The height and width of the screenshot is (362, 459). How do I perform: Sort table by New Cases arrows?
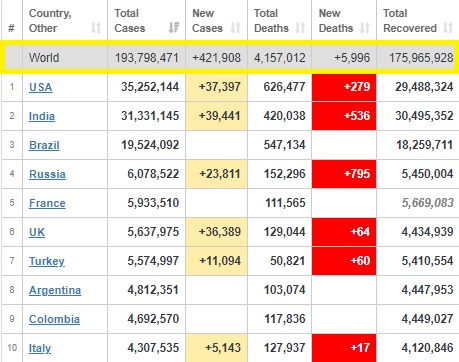pyautogui.click(x=236, y=28)
